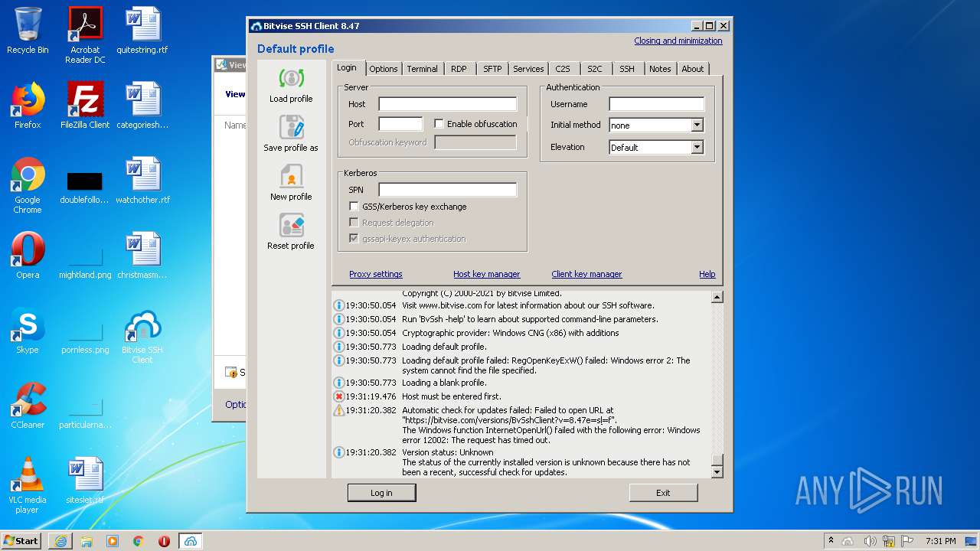The width and height of the screenshot is (980, 551).
Task: Show the About tab
Action: pyautogui.click(x=693, y=69)
